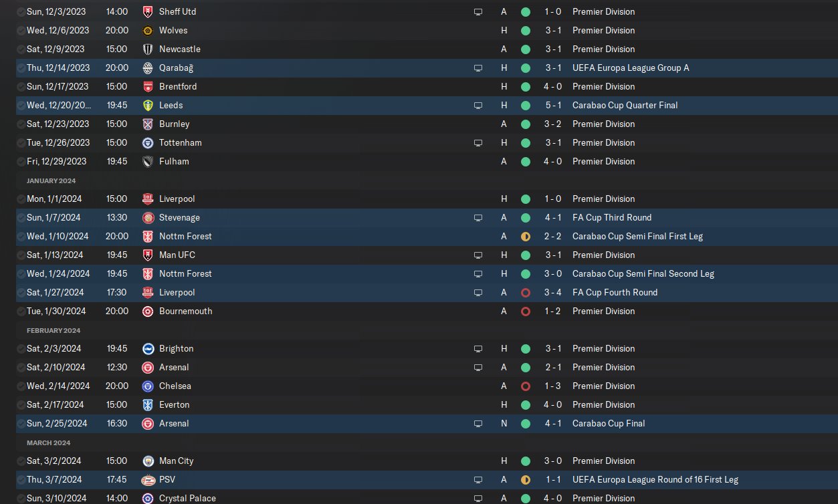Screen dimensions: 838x504
Task: Click the PSV club badge icon
Action: point(148,479)
